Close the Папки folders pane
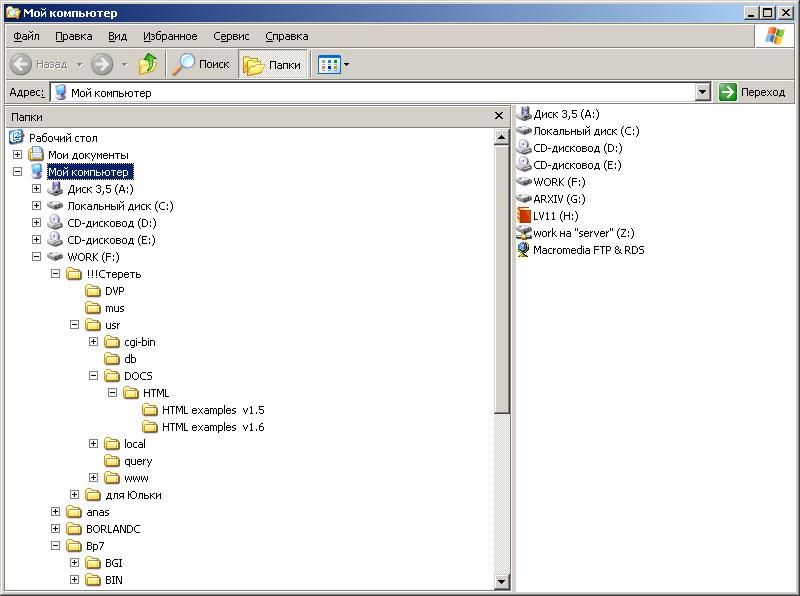The width and height of the screenshot is (800, 596). pos(499,116)
